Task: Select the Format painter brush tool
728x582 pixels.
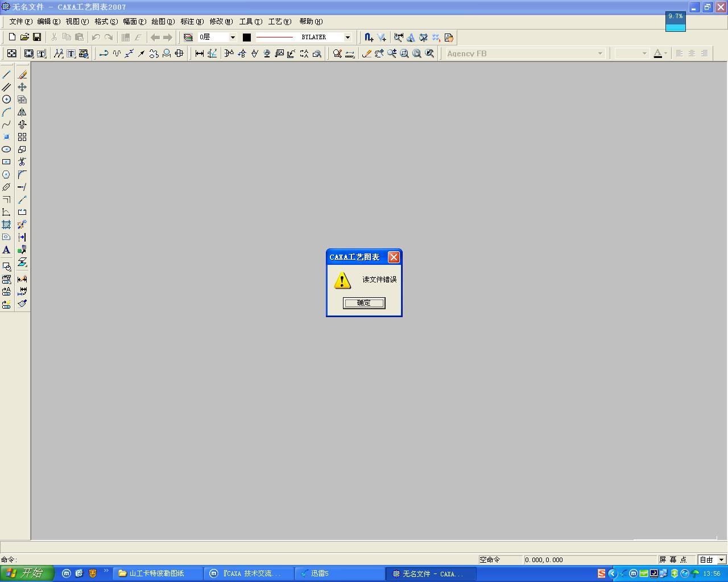Action: pos(22,304)
